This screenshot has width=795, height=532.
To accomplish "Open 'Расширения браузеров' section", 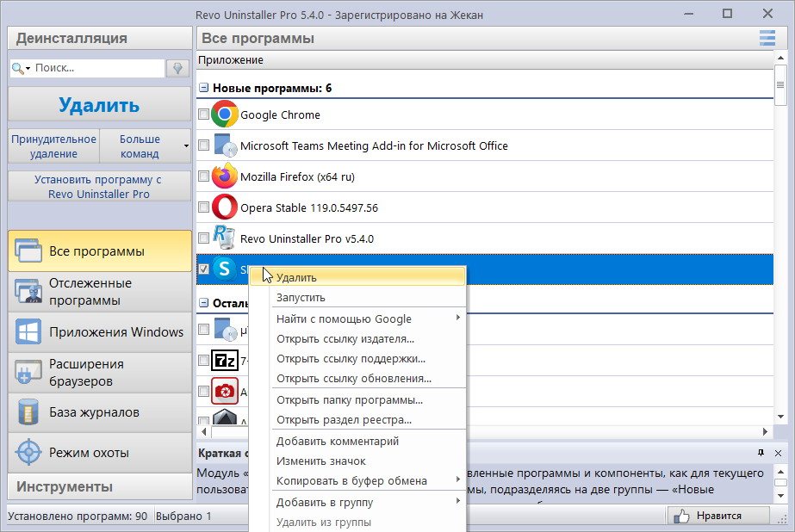I will click(x=100, y=373).
